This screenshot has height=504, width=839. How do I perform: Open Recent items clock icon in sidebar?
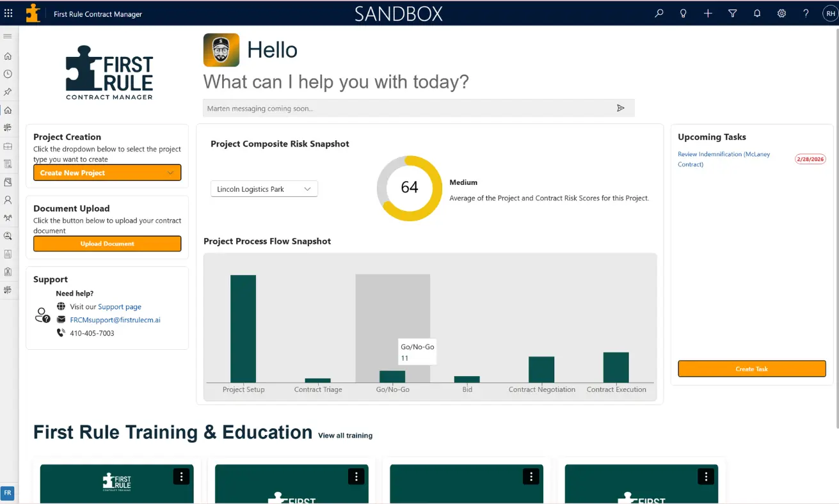tap(8, 74)
